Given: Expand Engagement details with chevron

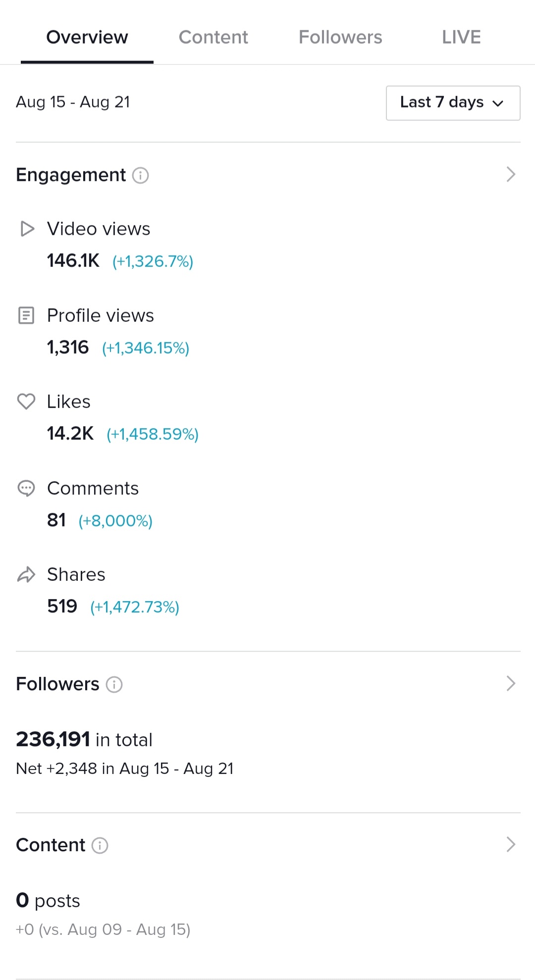Looking at the screenshot, I should [x=511, y=174].
